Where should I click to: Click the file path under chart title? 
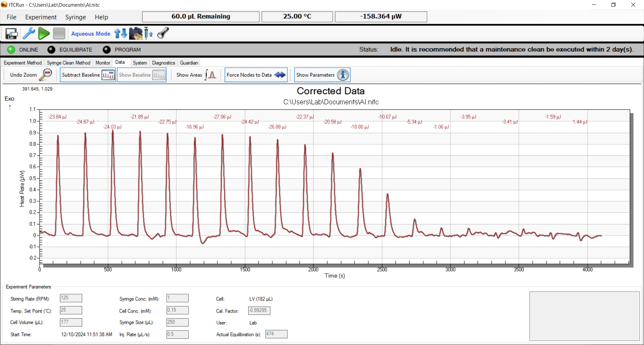point(331,102)
